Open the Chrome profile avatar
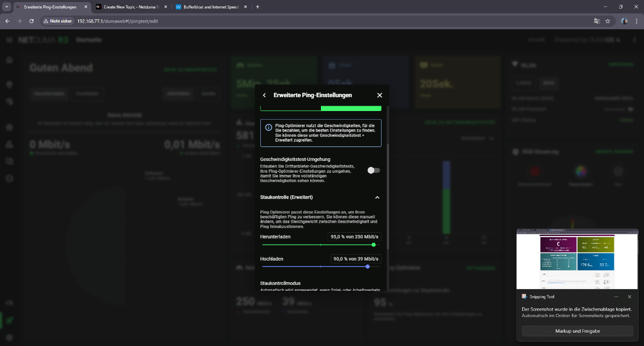Screen dimensions: 644x346 tap(624, 21)
